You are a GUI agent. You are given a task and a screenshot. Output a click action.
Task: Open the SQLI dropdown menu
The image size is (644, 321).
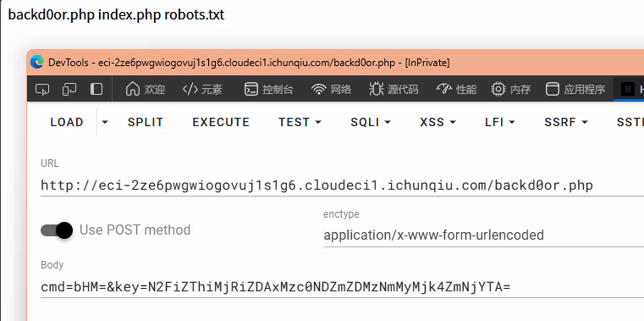point(371,122)
